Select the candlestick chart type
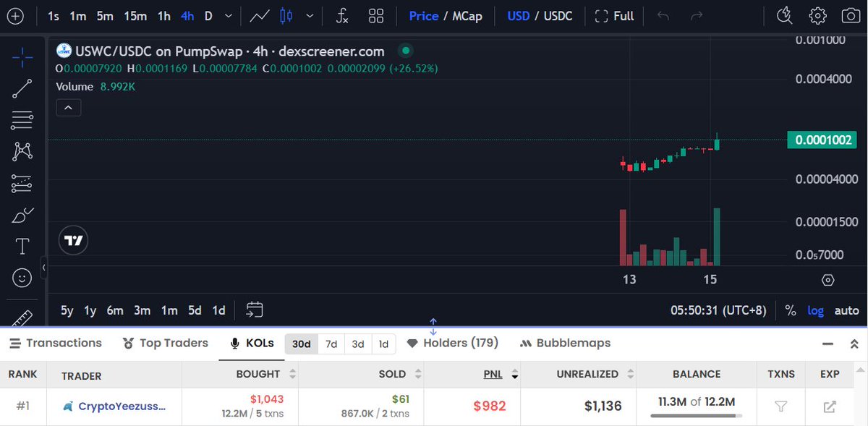Screen dimensions: 868x426 pyautogui.click(x=286, y=16)
